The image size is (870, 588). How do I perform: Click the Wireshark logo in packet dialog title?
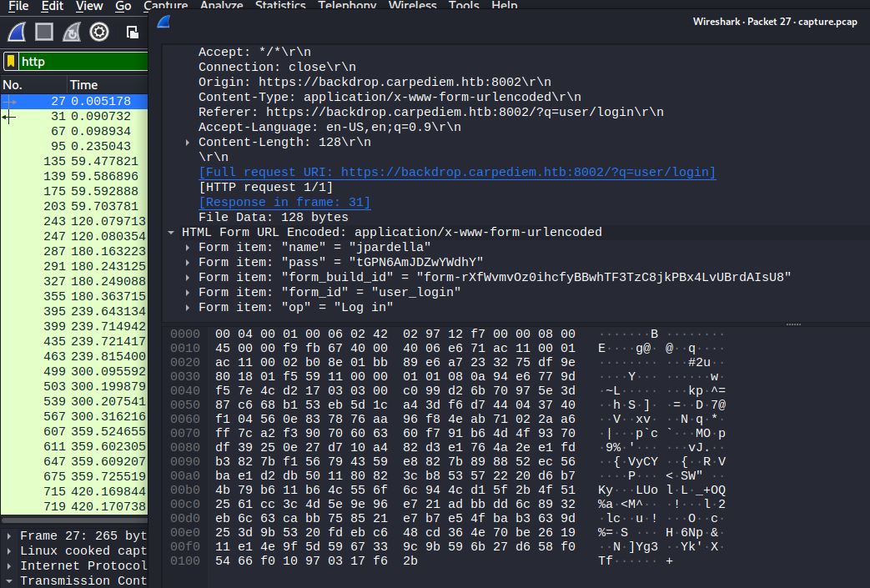point(163,22)
